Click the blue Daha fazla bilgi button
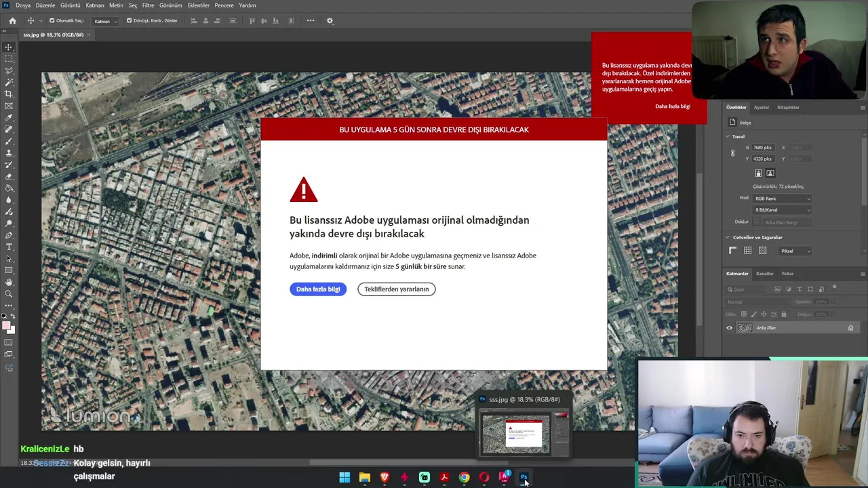Image resolution: width=868 pixels, height=488 pixels. (318, 289)
